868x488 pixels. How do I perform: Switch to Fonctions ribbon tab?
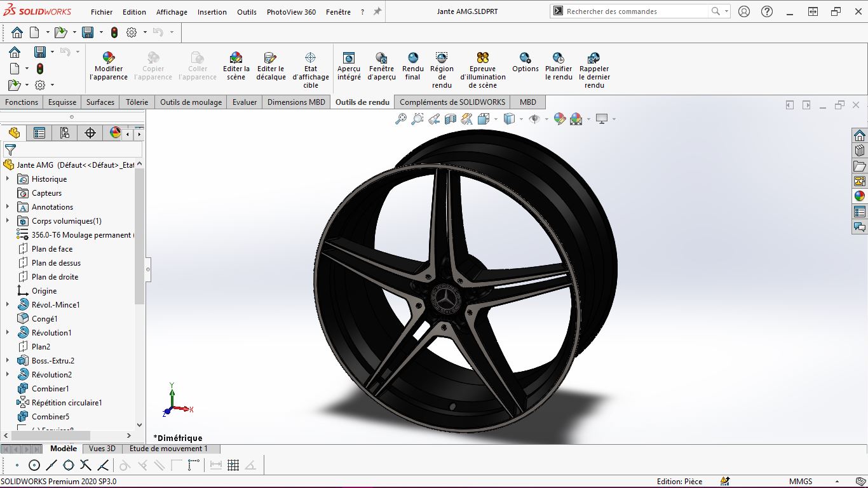(22, 102)
